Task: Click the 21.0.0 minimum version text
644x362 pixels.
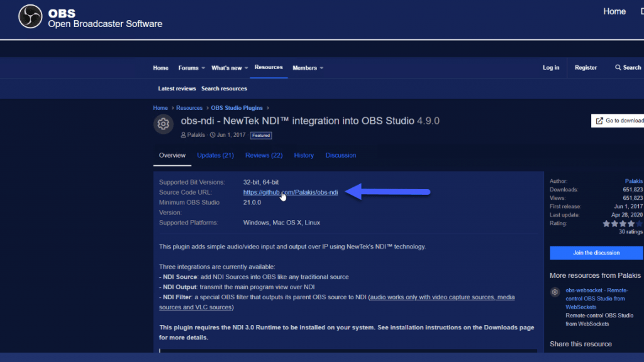Action: click(252, 202)
